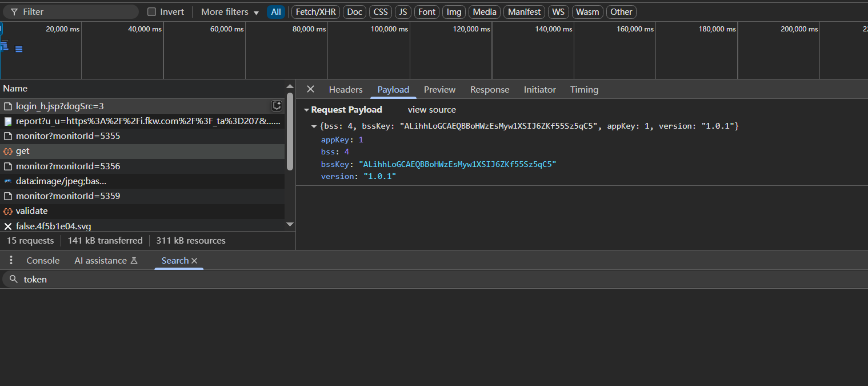Close the request details panel with X

click(310, 89)
